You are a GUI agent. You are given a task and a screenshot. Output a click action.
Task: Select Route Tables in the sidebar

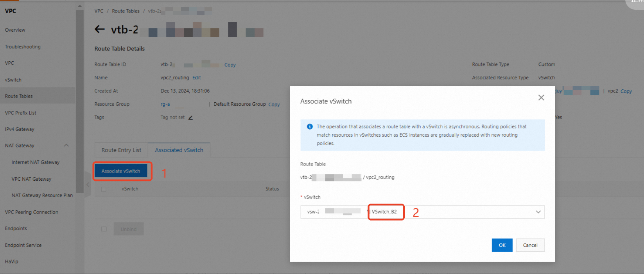coord(38,96)
